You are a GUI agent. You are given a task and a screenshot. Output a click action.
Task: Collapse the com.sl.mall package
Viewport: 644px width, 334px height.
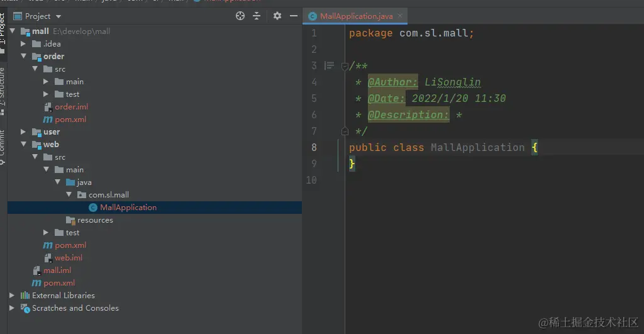(69, 194)
